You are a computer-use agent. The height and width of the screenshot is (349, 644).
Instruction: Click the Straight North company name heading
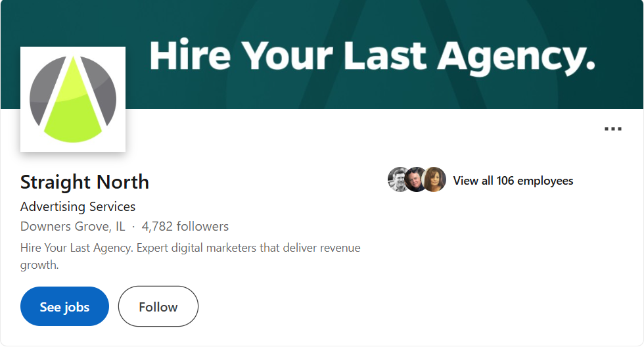(x=85, y=182)
